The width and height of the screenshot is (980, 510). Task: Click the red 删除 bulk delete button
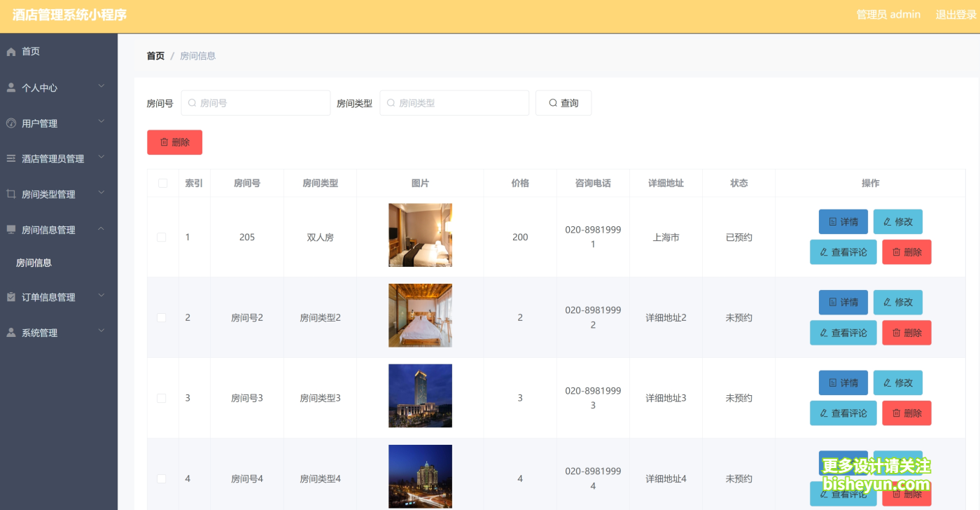click(x=174, y=142)
